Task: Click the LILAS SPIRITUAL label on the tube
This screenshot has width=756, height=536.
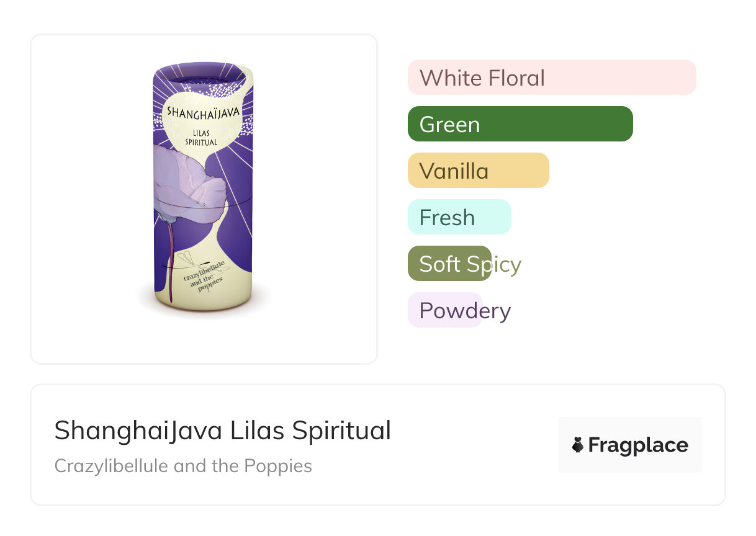Action: 201,138
